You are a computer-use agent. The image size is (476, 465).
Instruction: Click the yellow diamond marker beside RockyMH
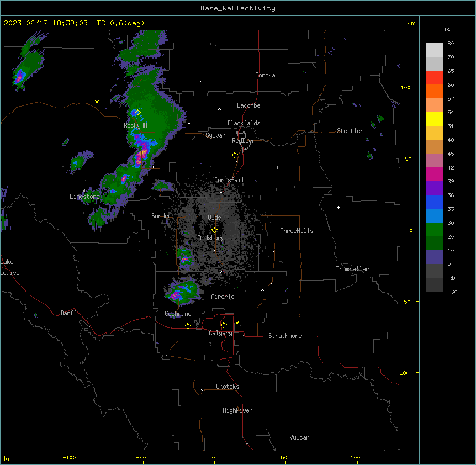tap(137, 113)
